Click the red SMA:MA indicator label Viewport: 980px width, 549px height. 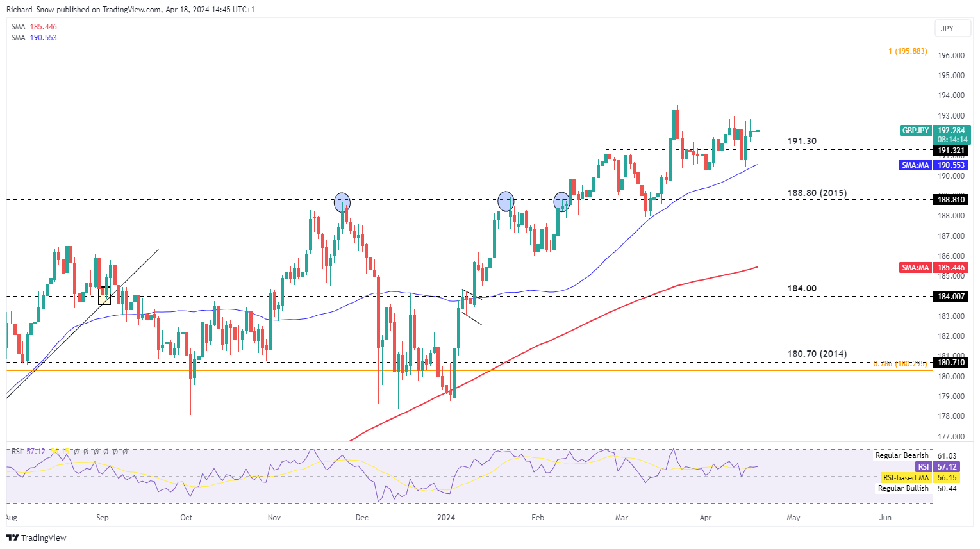[x=916, y=268]
